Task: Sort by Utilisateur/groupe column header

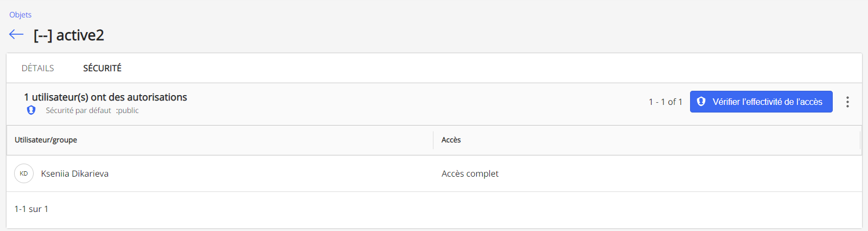Action: 46,140
